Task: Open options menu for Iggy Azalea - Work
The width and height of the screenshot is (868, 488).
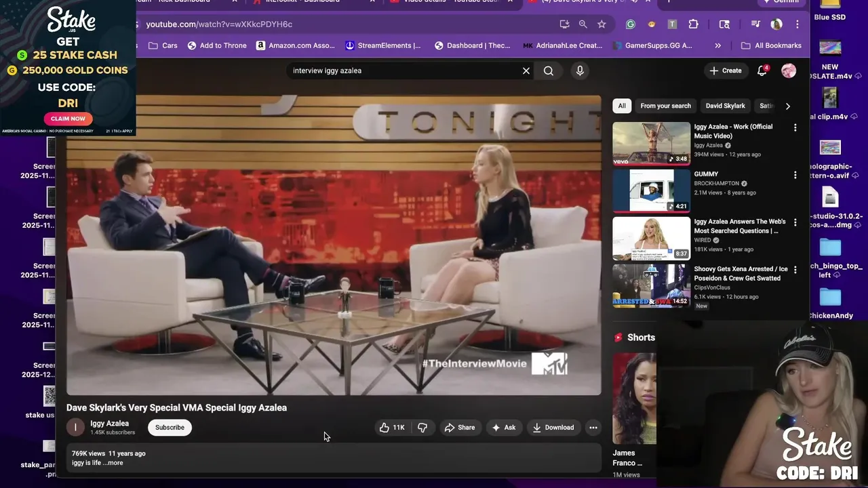Action: pos(795,127)
